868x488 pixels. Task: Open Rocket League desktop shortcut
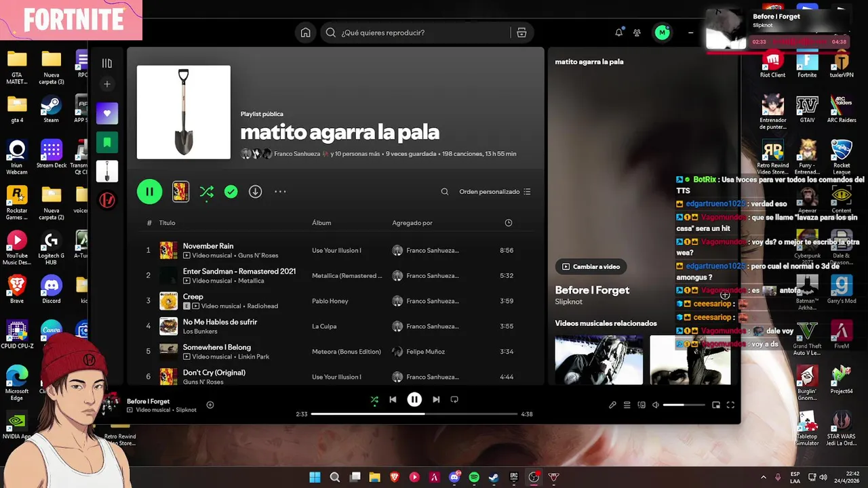(842, 157)
